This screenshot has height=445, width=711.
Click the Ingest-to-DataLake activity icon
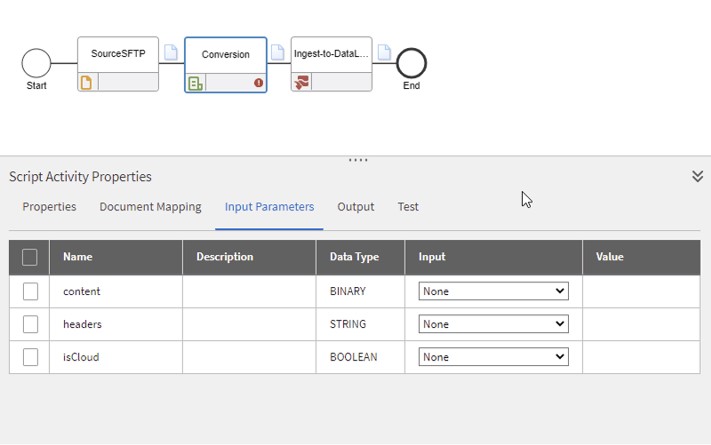pos(301,83)
